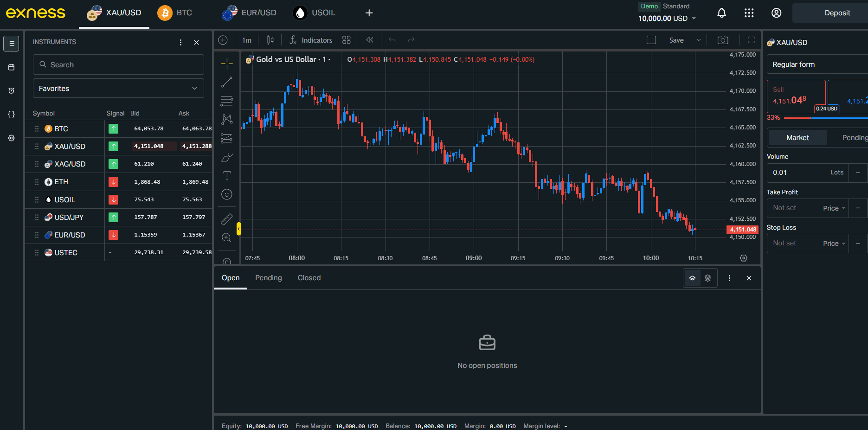Open the demo account balance dropdown
Image resolution: width=868 pixels, height=430 pixels.
click(667, 19)
